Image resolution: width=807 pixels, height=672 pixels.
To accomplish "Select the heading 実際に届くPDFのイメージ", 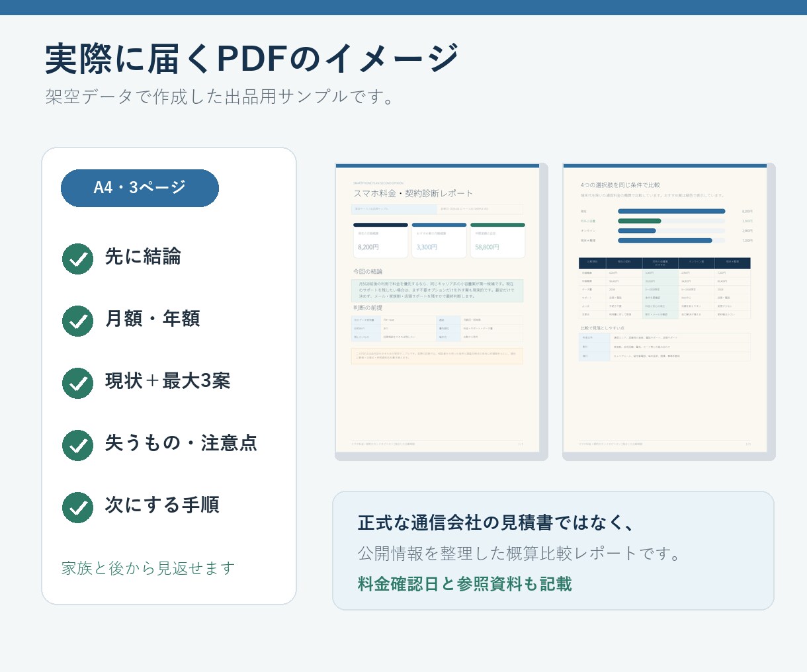I will (x=252, y=59).
